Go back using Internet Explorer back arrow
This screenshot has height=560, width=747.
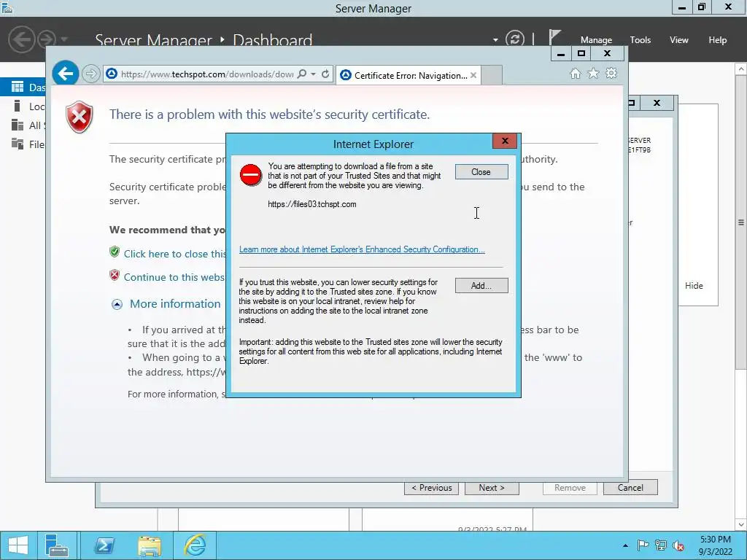point(65,74)
